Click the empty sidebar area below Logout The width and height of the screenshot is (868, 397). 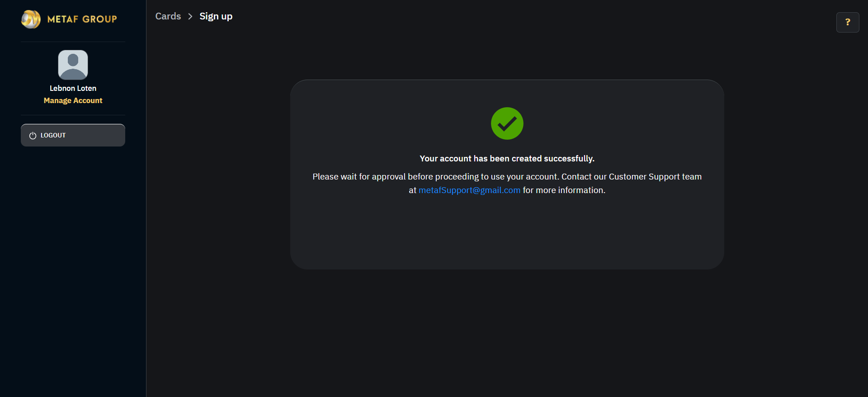(x=73, y=271)
